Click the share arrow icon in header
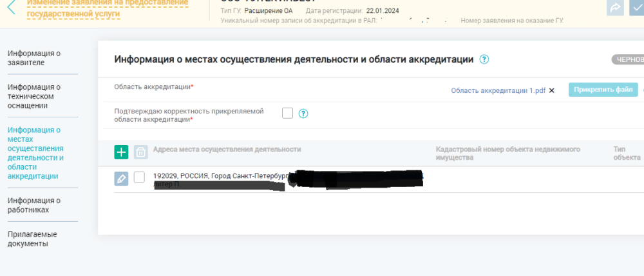The width and height of the screenshot is (644, 276). (615, 8)
